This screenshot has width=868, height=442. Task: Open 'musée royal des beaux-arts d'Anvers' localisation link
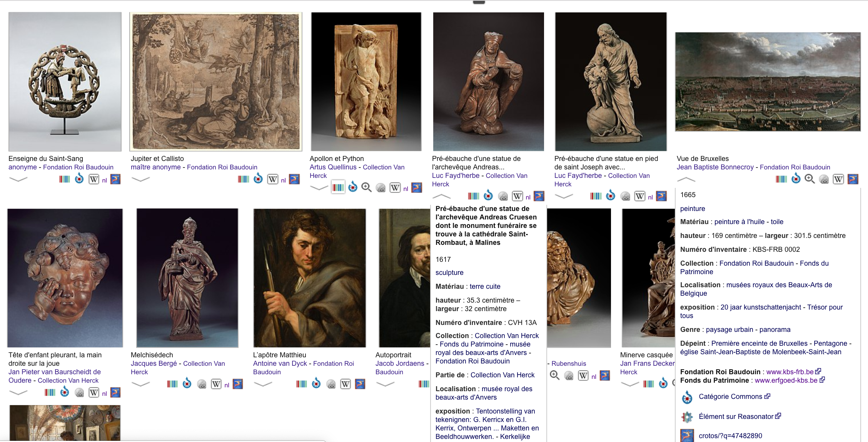point(484,393)
